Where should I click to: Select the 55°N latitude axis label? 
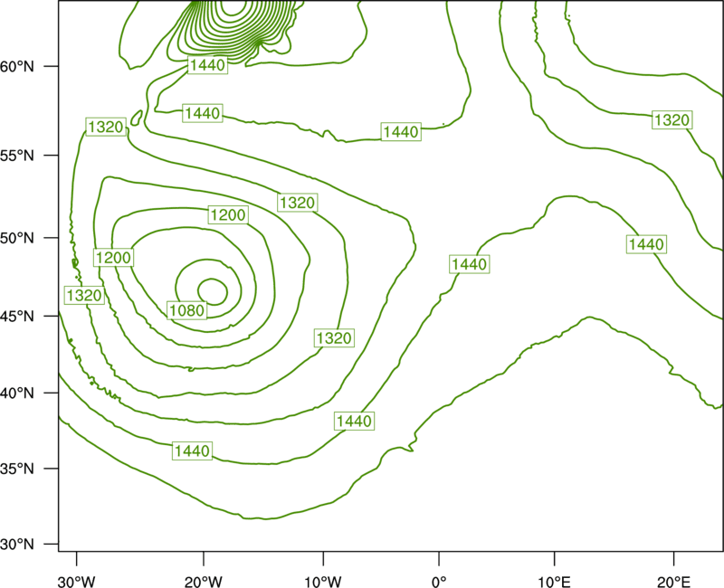pos(17,156)
